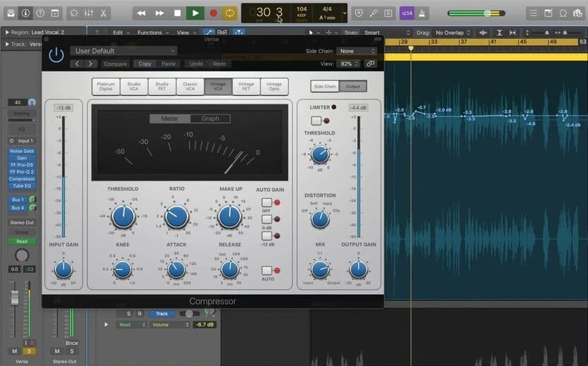588x366 pixels.
Task: Select the Vintage Opto compressor model
Action: tap(274, 87)
